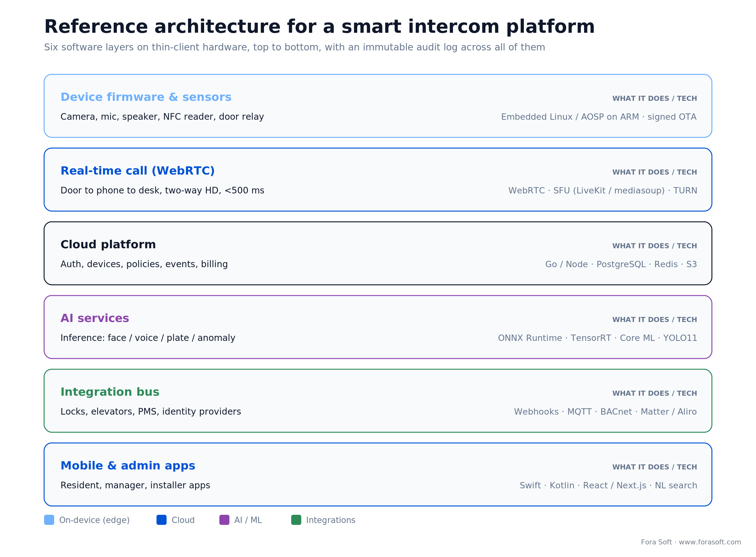The width and height of the screenshot is (756, 557).
Task: Select the 'Real-time call (WebRTC)' heading
Action: point(138,171)
